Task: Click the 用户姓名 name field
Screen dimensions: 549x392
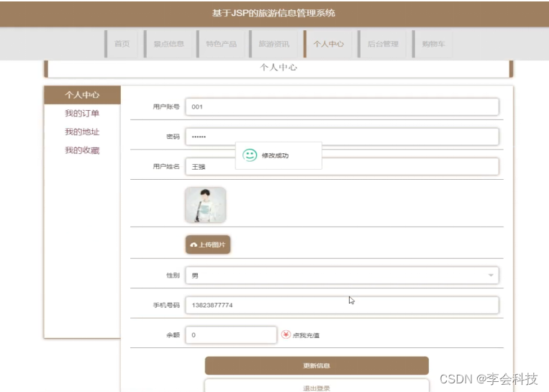Action: [342, 167]
